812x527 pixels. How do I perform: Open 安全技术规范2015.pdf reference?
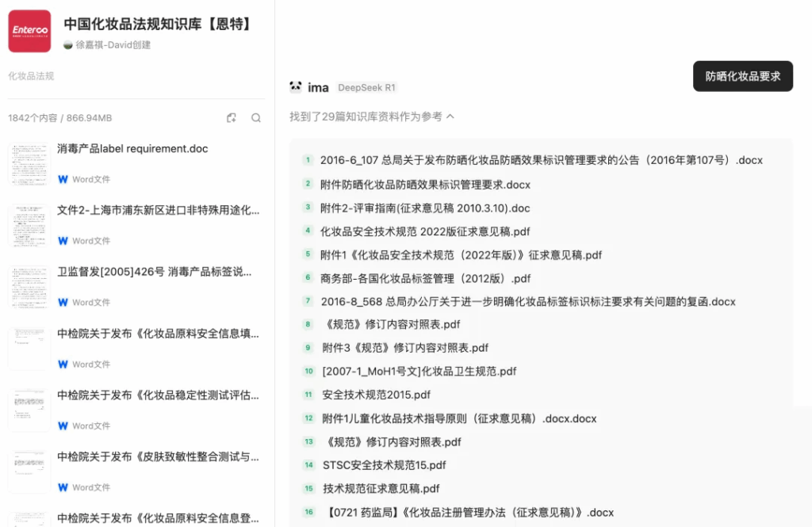pyautogui.click(x=377, y=395)
